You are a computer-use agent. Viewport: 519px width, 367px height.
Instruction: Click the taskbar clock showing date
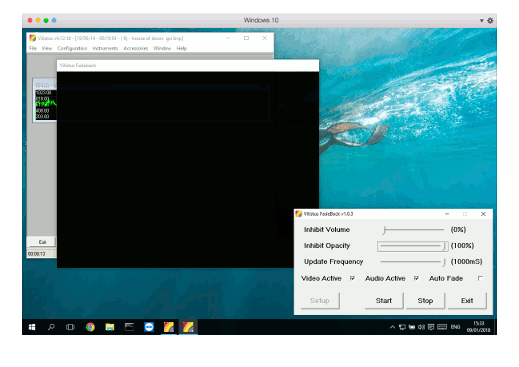click(478, 327)
